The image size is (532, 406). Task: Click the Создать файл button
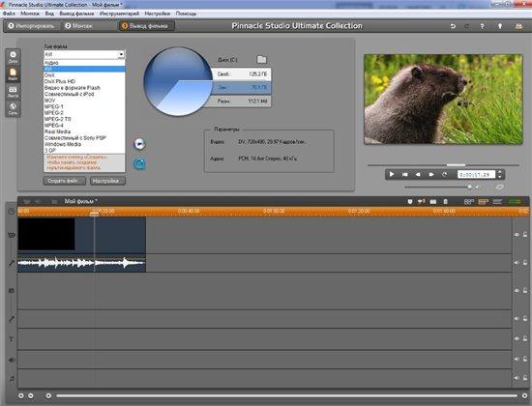[65, 181]
